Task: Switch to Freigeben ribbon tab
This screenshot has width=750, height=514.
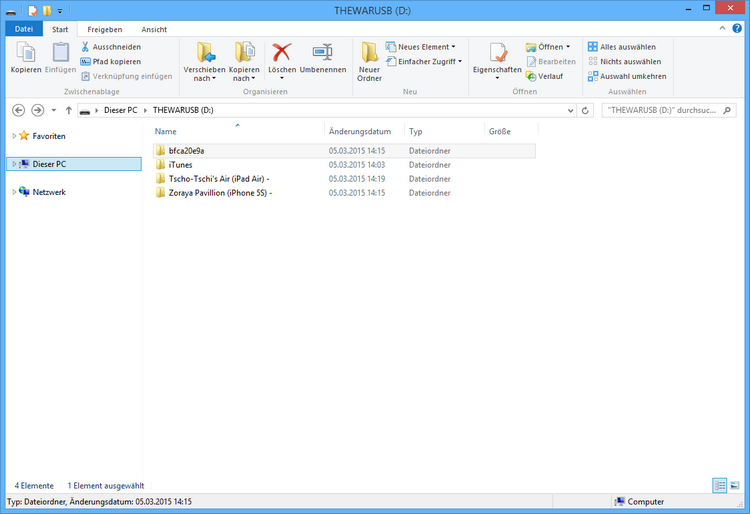Action: (x=105, y=29)
